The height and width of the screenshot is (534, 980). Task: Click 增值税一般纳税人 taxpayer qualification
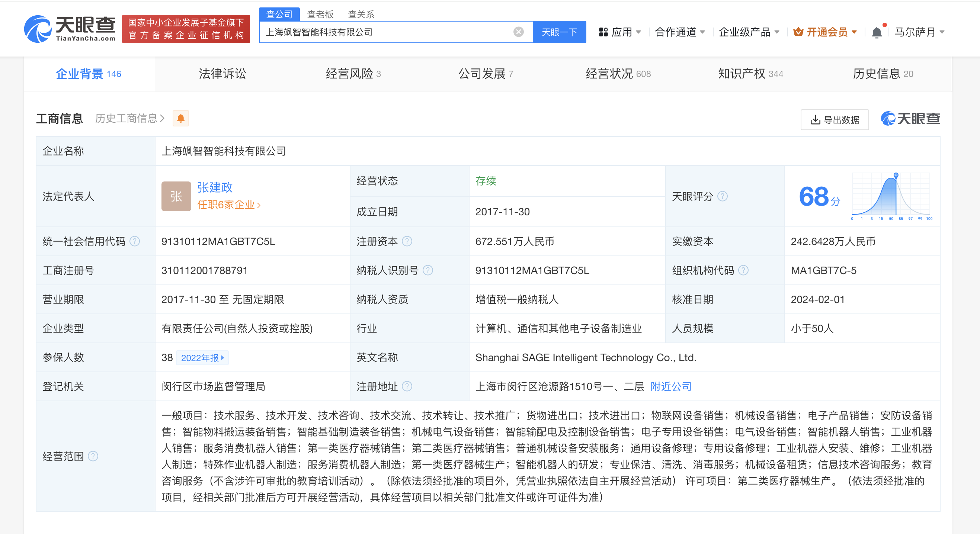[x=517, y=299]
